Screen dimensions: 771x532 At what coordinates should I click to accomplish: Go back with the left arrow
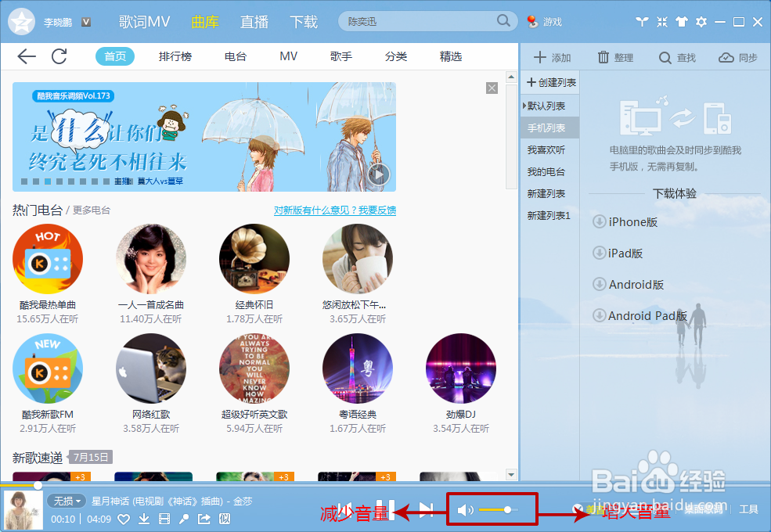tap(27, 56)
